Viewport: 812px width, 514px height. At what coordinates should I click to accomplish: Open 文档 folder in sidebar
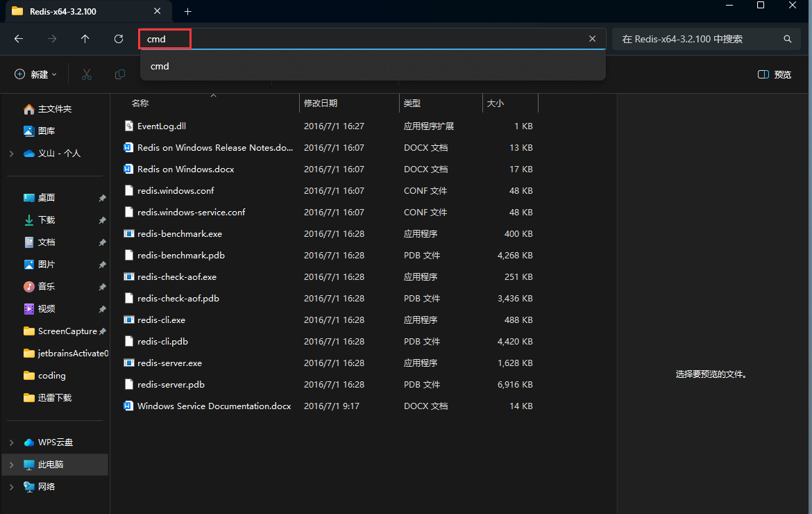pyautogui.click(x=46, y=242)
